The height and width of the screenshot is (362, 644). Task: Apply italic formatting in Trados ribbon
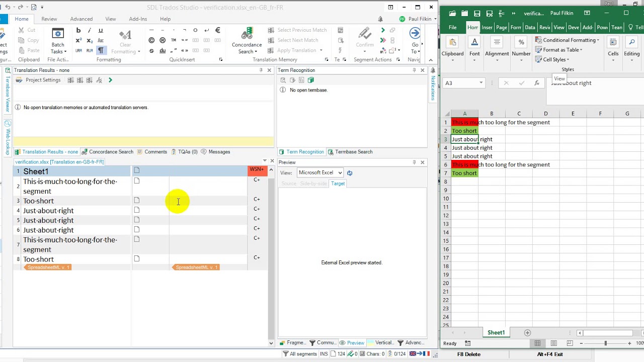point(90,31)
